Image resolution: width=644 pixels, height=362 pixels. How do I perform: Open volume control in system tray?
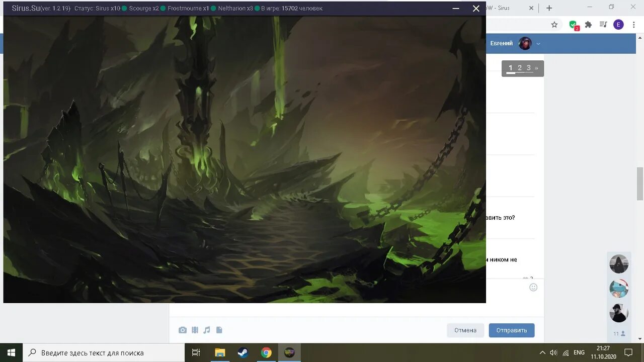(x=553, y=353)
